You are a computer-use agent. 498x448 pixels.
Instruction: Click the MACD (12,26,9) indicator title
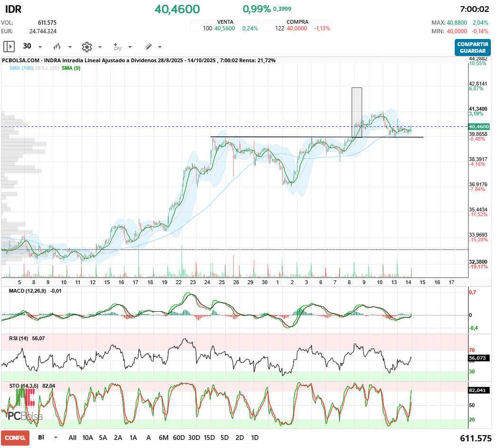28,291
